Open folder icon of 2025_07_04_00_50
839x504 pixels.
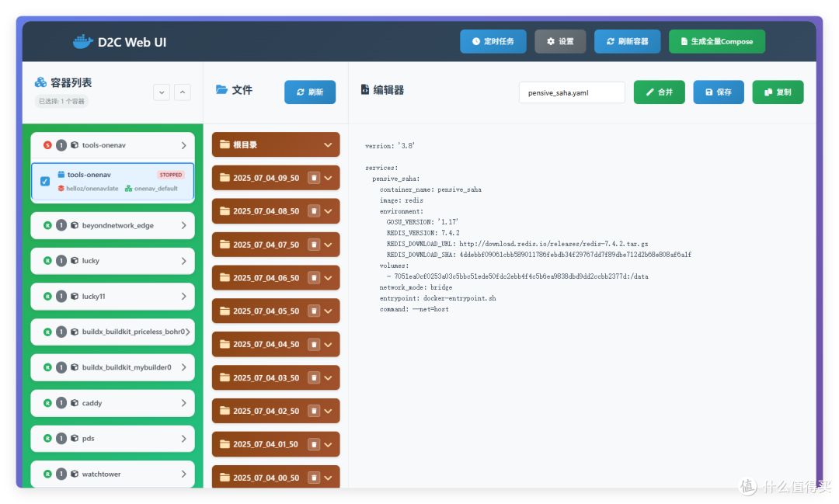click(x=225, y=478)
